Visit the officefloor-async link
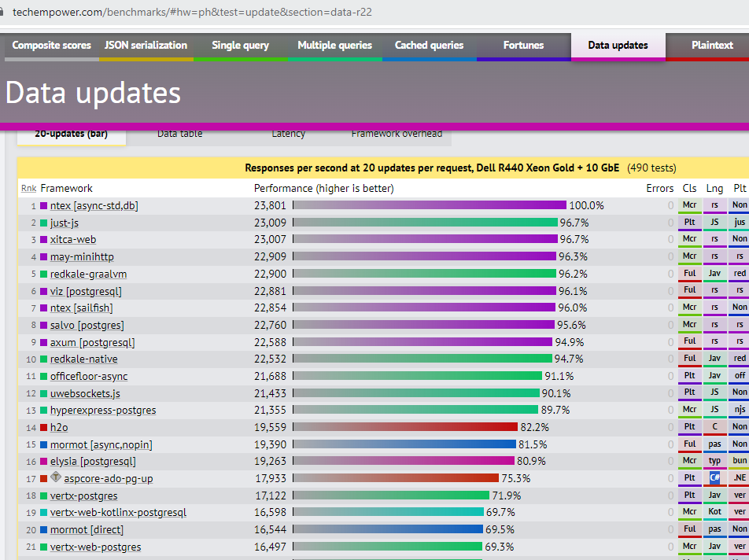Image resolution: width=749 pixels, height=560 pixels. coord(89,376)
